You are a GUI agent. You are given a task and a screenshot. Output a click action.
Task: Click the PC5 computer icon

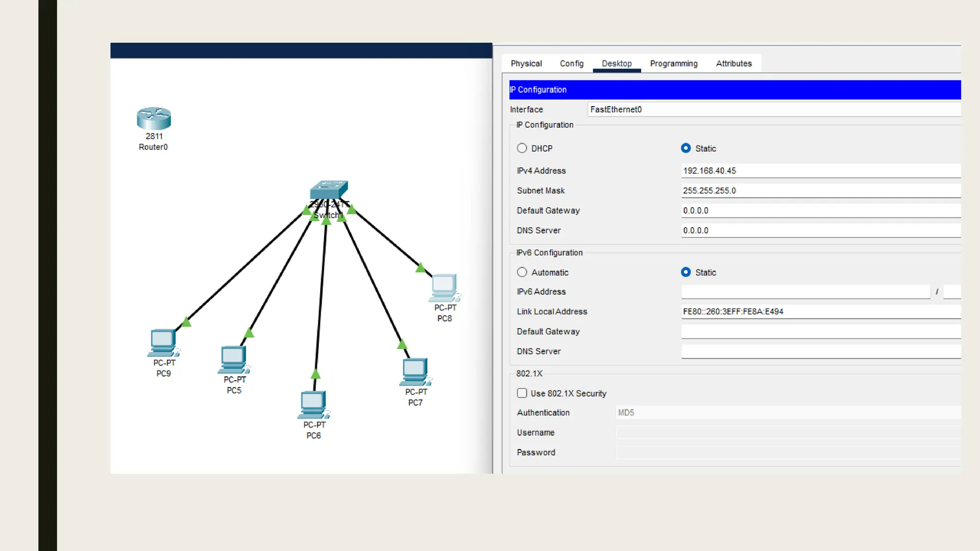point(234,359)
